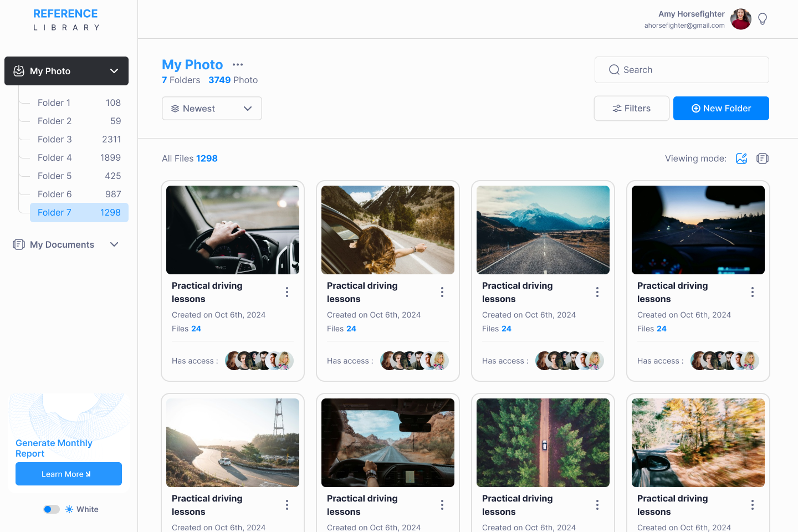Click 'Files 24' on the steering wheel card

(x=186, y=329)
